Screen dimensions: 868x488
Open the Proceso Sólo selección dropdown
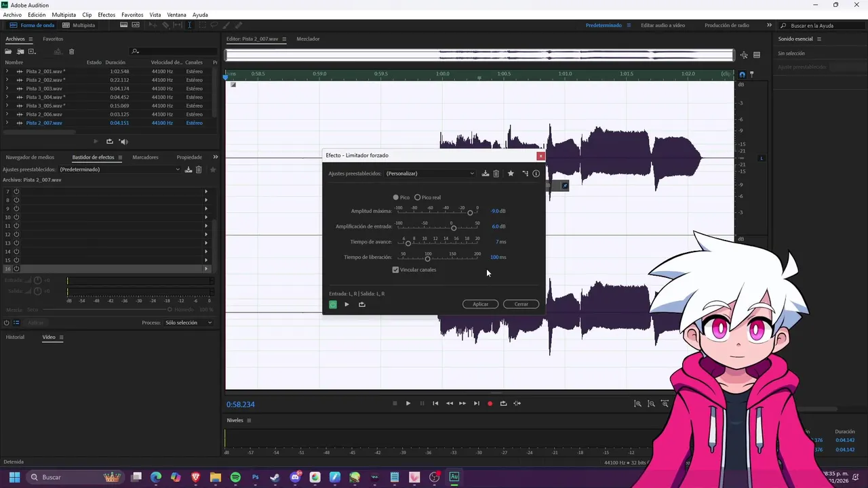[189, 323]
